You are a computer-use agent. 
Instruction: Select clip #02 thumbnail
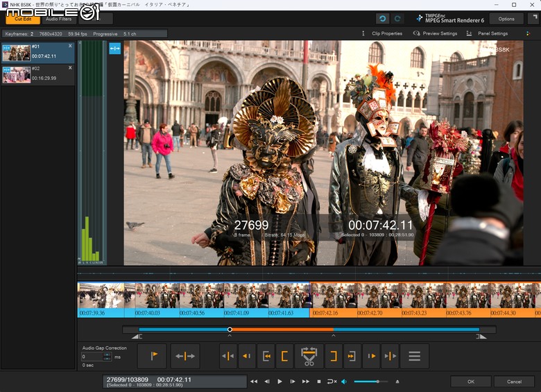click(16, 75)
